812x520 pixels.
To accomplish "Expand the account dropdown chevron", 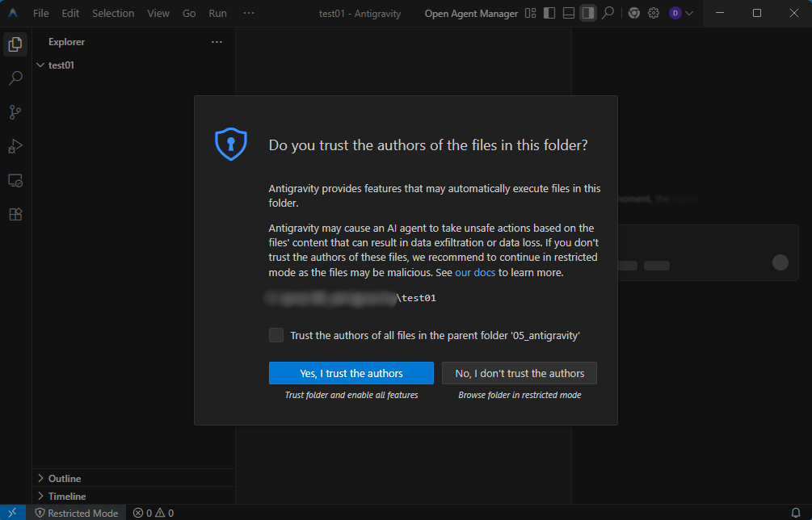I will 689,14.
